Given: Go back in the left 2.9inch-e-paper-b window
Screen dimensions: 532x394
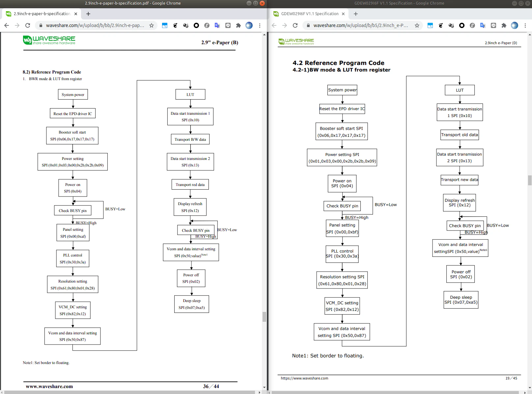Looking at the screenshot, I should 7,25.
